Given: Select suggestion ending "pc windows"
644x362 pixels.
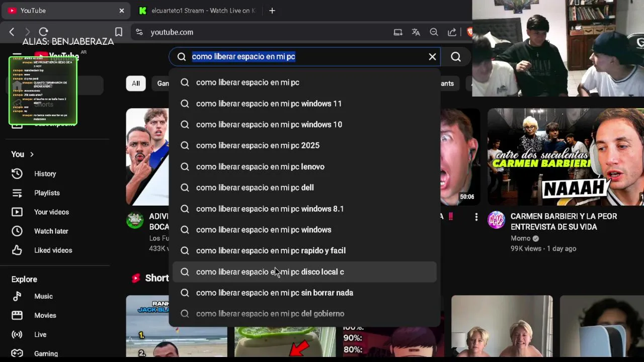Looking at the screenshot, I should 304,230.
